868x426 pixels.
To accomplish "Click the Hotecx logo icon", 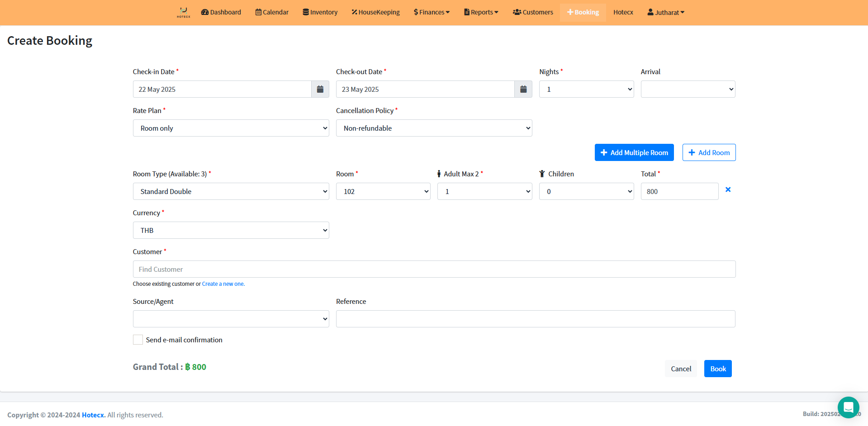I will pyautogui.click(x=183, y=12).
